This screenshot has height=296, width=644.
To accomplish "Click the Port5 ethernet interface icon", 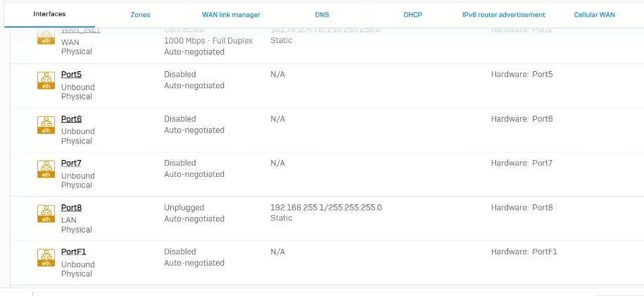I will click(46, 81).
